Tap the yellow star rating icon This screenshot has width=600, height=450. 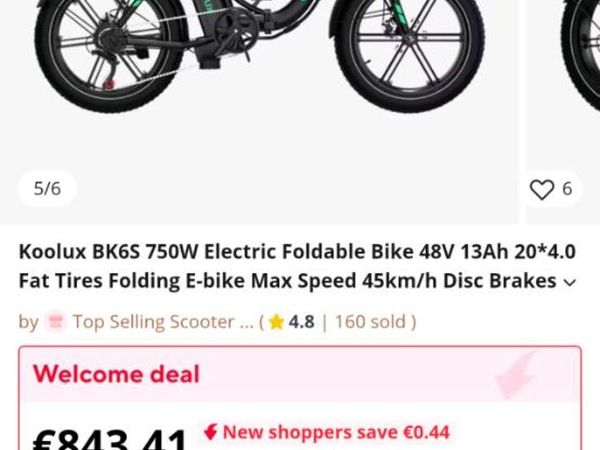(x=276, y=322)
